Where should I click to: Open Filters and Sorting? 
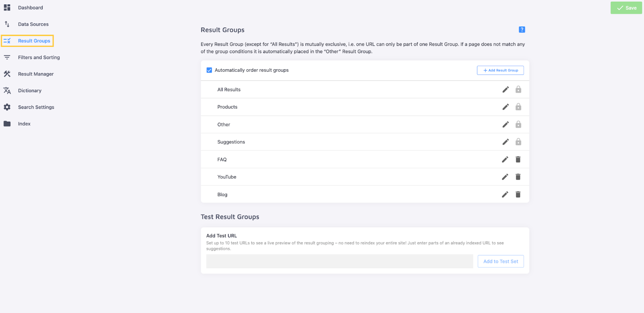click(x=39, y=58)
